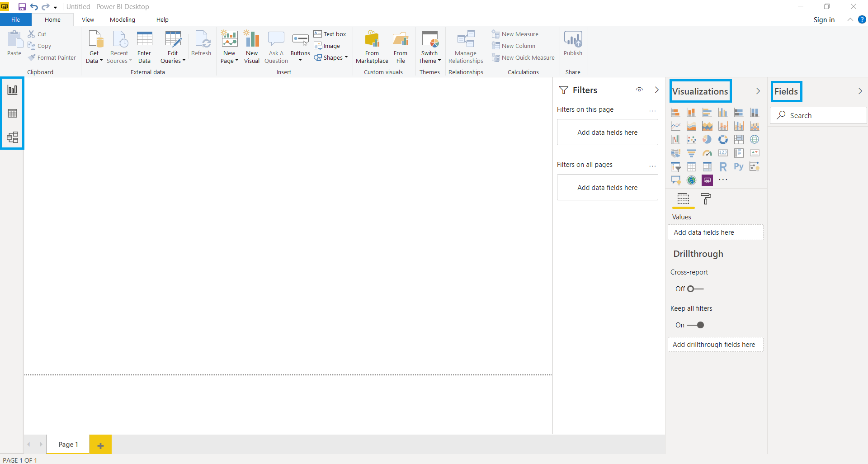
Task: Select the Funnel visual
Action: click(x=691, y=153)
